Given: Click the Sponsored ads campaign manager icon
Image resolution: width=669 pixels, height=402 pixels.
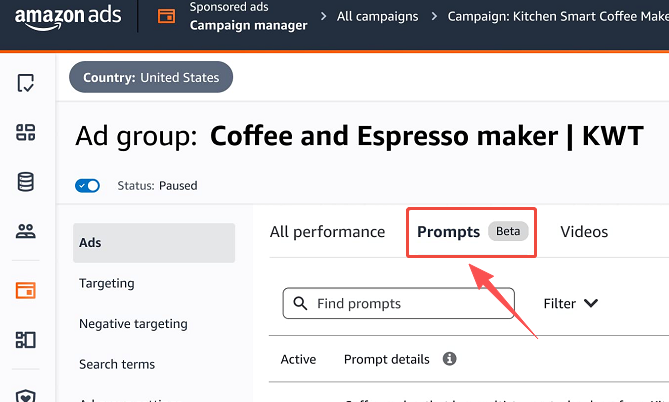Looking at the screenshot, I should 167,17.
